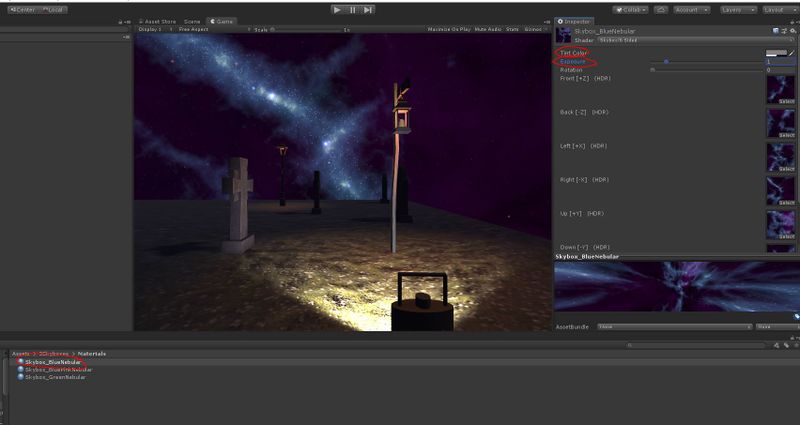800x425 pixels.
Task: Adjust the Exposure slider
Action: tap(707, 61)
